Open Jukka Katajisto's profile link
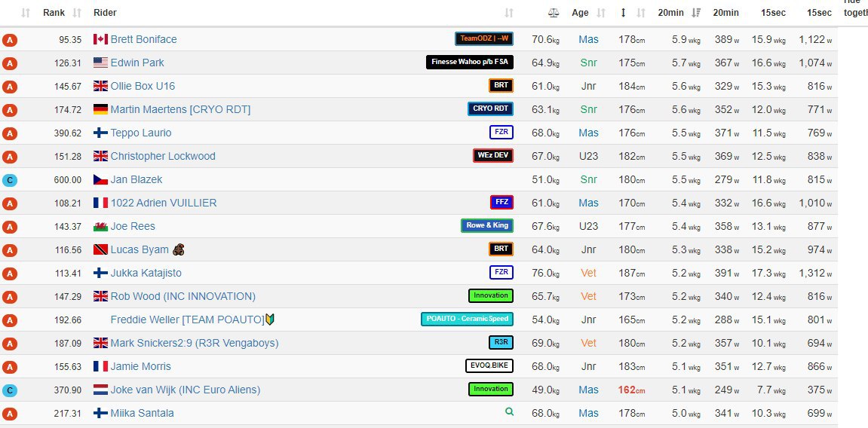This screenshot has width=868, height=428. pos(146,274)
